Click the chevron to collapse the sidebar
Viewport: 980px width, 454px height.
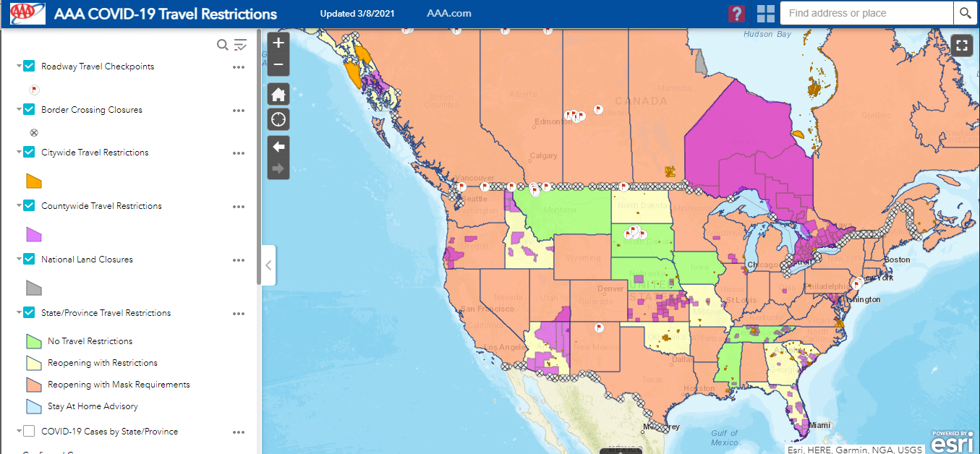pos(268,265)
